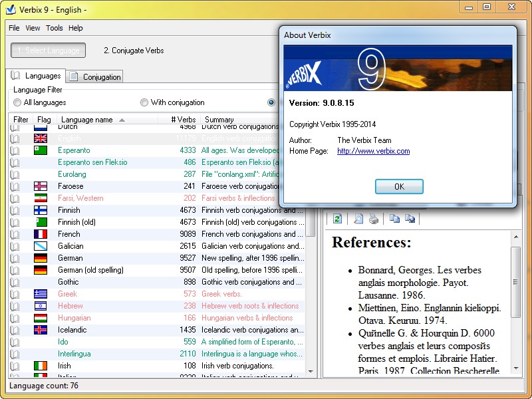This screenshot has height=399, width=532.
Task: Sort by the # Verbs column header
Action: (179, 120)
